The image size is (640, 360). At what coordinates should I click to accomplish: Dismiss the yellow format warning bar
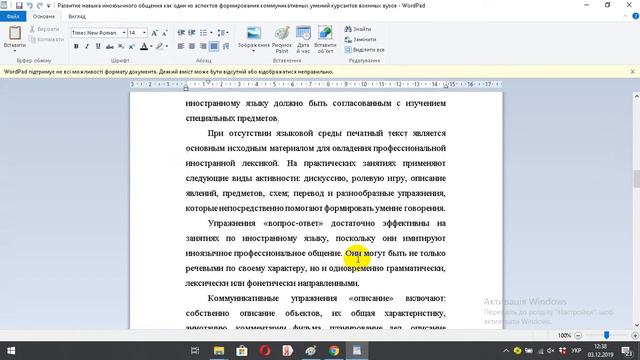[633, 71]
